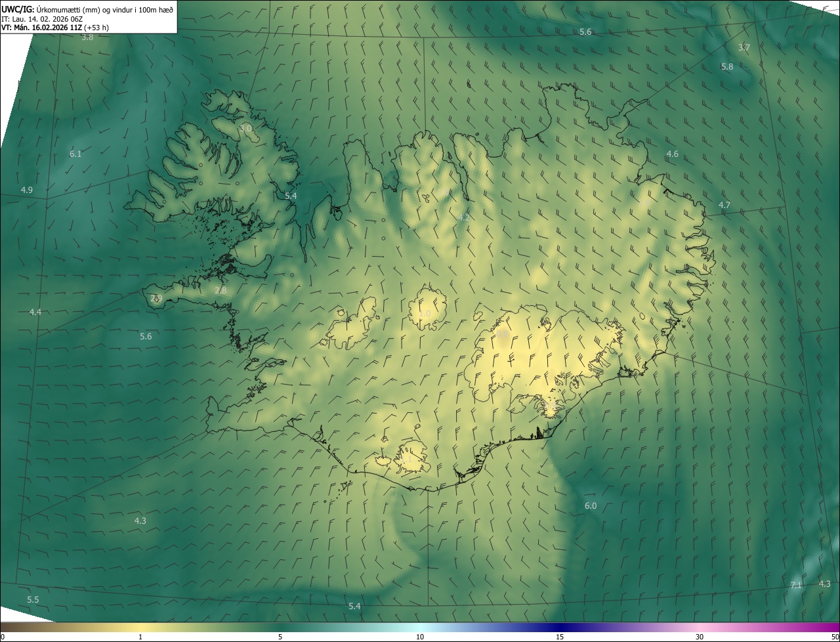Click the 1.0 value label on the glacier

point(425,314)
